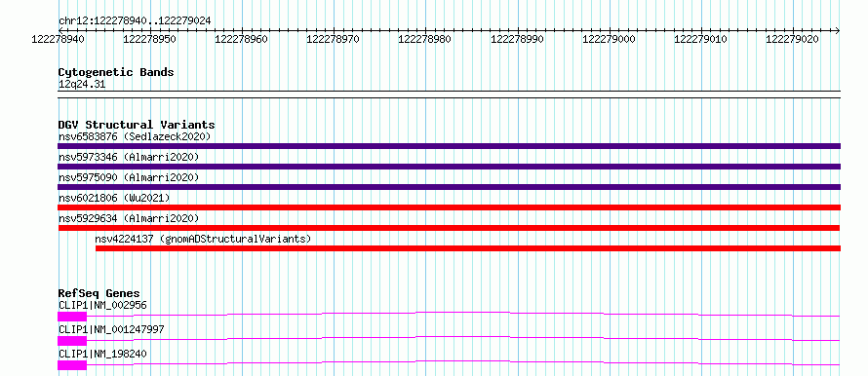Click ruler position 122279000

pos(609,39)
